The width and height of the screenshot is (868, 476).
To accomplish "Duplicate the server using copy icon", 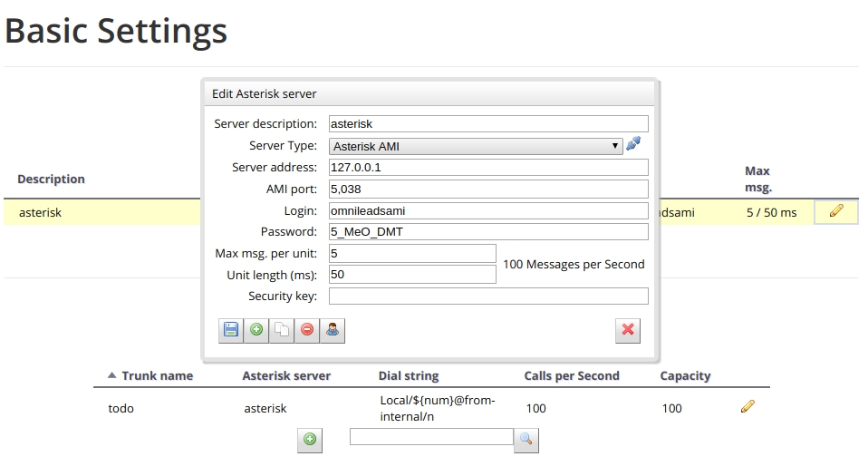I will click(282, 330).
